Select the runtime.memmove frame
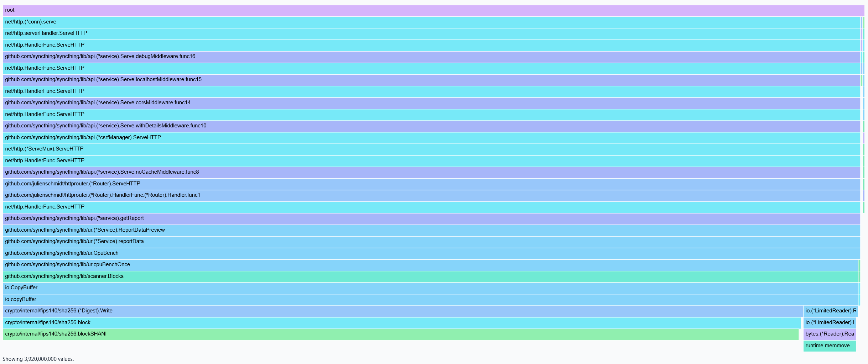This screenshot has width=868, height=364. click(x=829, y=346)
